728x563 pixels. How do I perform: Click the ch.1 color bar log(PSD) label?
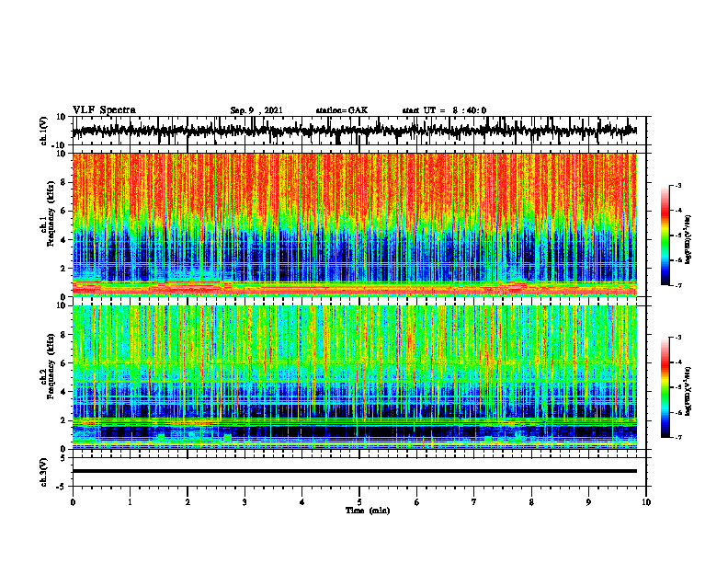[x=688, y=240]
